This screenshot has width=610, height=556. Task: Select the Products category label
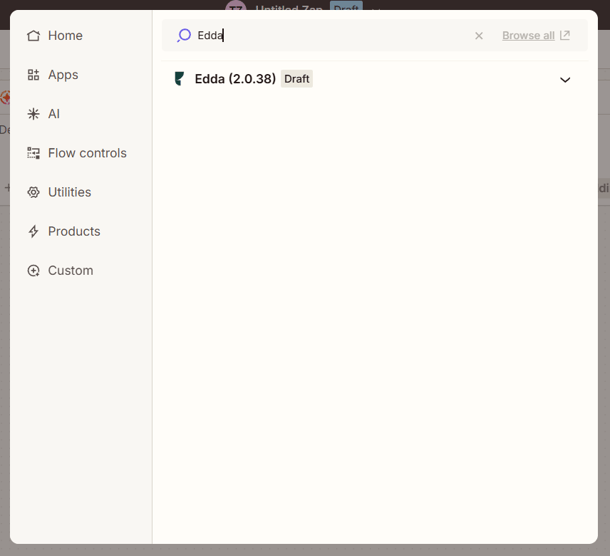pyautogui.click(x=74, y=231)
